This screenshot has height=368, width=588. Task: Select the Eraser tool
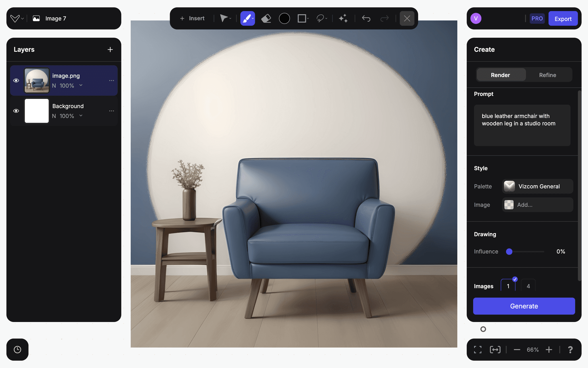click(266, 18)
